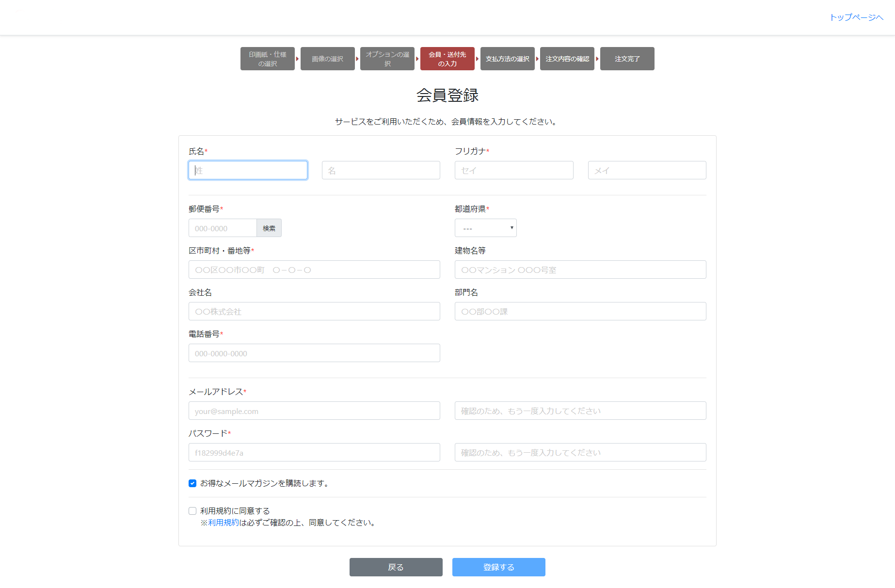Click the 郵便番号 postal code input
The width and height of the screenshot is (895, 588).
click(223, 228)
